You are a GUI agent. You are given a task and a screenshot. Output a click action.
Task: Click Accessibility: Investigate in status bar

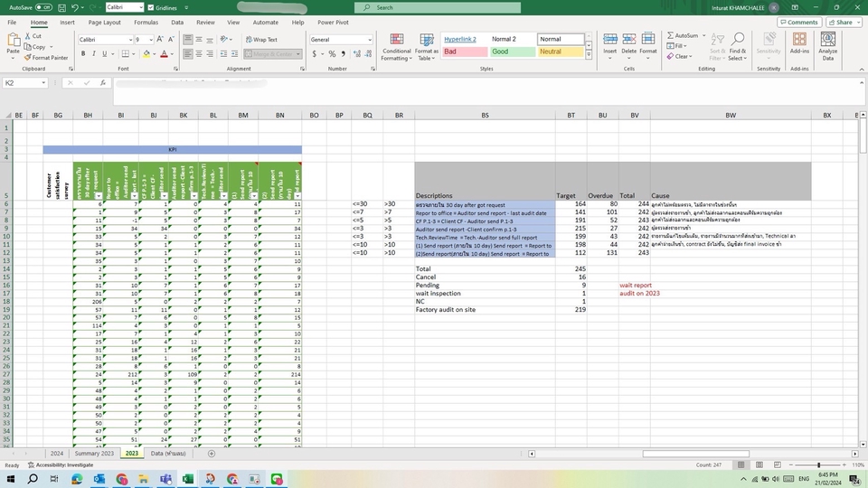(61, 465)
